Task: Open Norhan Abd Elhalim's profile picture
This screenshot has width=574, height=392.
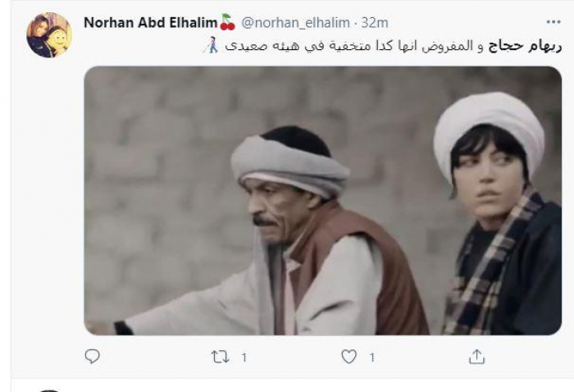Action: click(49, 35)
